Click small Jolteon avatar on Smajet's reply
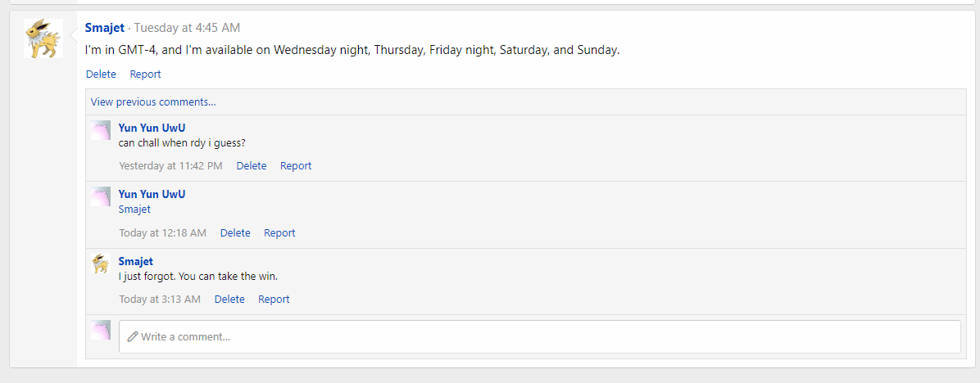Image resolution: width=980 pixels, height=383 pixels. (x=101, y=264)
